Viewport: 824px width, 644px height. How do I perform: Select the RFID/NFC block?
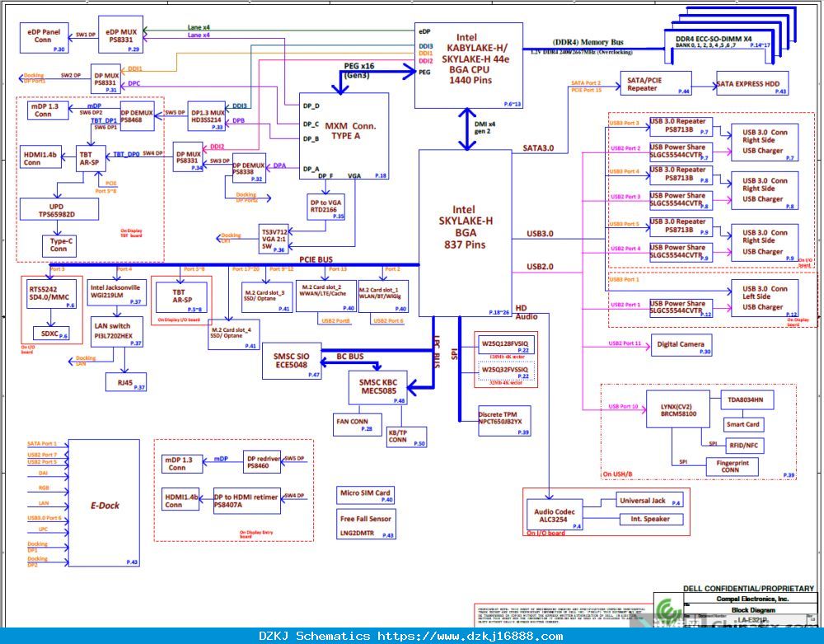(x=745, y=446)
